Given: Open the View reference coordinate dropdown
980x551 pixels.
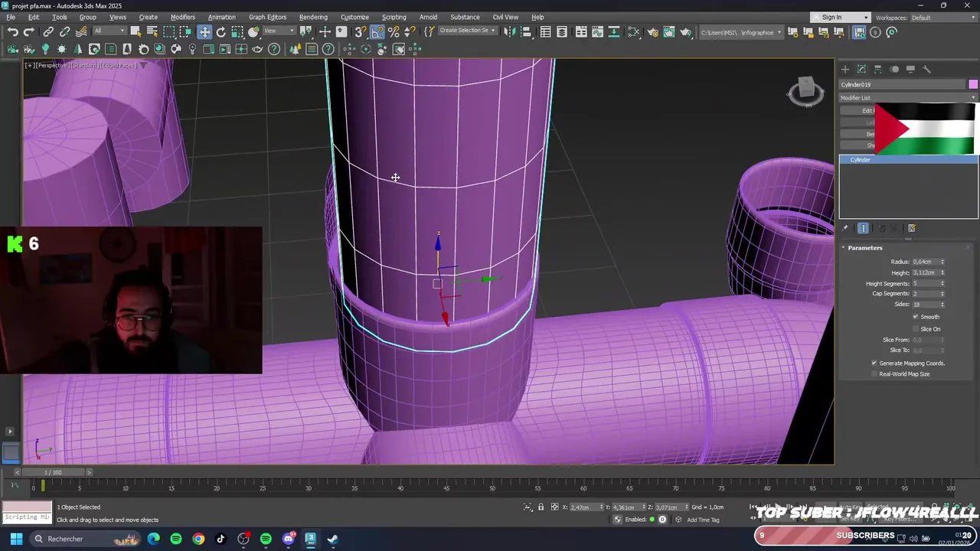Looking at the screenshot, I should (279, 31).
